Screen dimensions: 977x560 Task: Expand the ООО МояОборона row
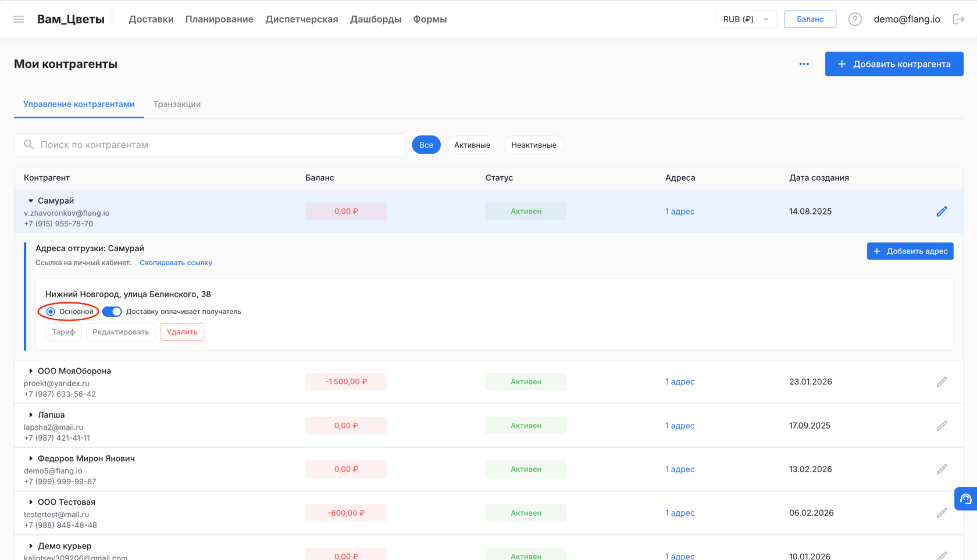click(31, 371)
